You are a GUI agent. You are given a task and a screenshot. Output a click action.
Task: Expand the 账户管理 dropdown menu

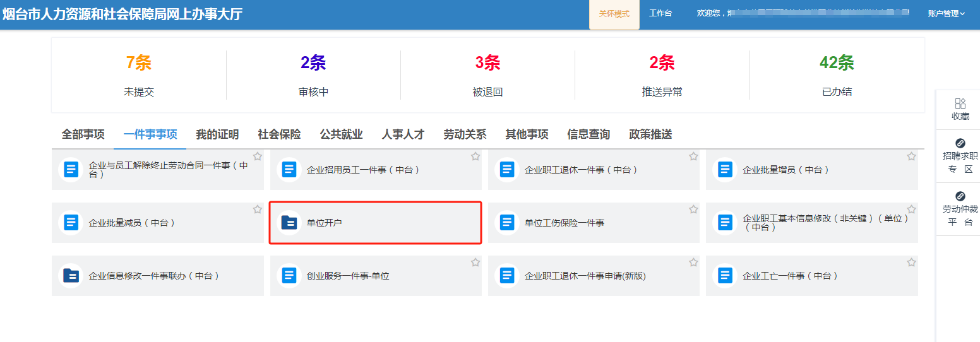pos(946,14)
